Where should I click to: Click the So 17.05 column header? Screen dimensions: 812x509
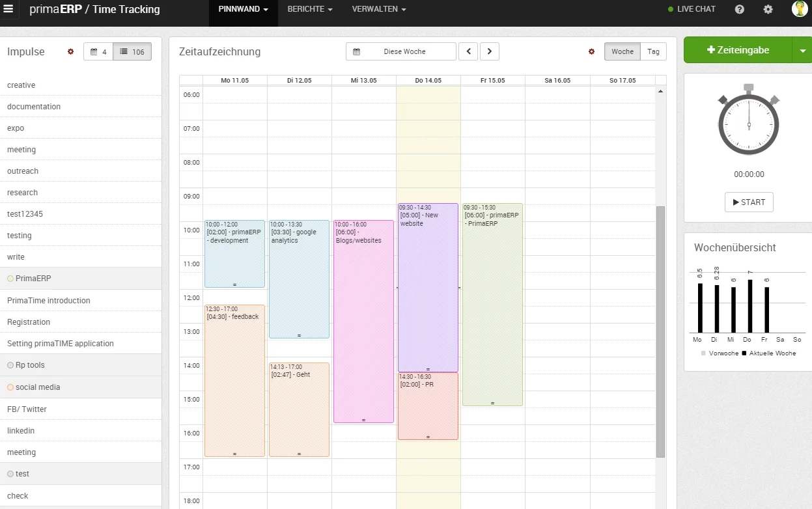click(x=622, y=80)
